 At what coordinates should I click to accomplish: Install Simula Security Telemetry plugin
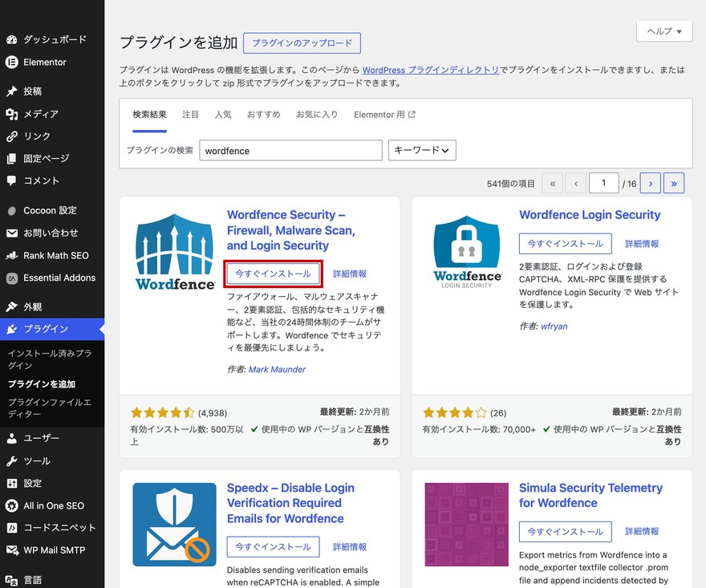pos(566,532)
